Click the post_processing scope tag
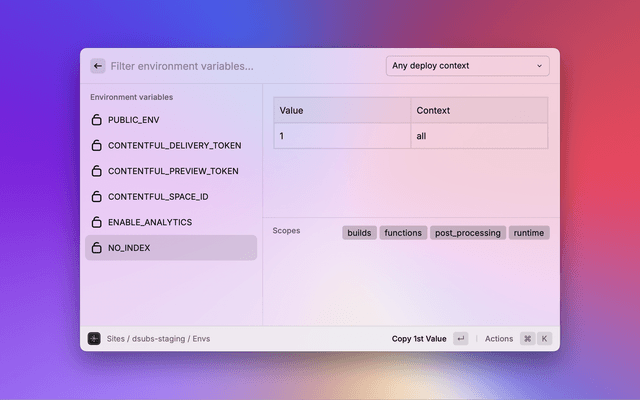The width and height of the screenshot is (640, 400). pyautogui.click(x=467, y=233)
